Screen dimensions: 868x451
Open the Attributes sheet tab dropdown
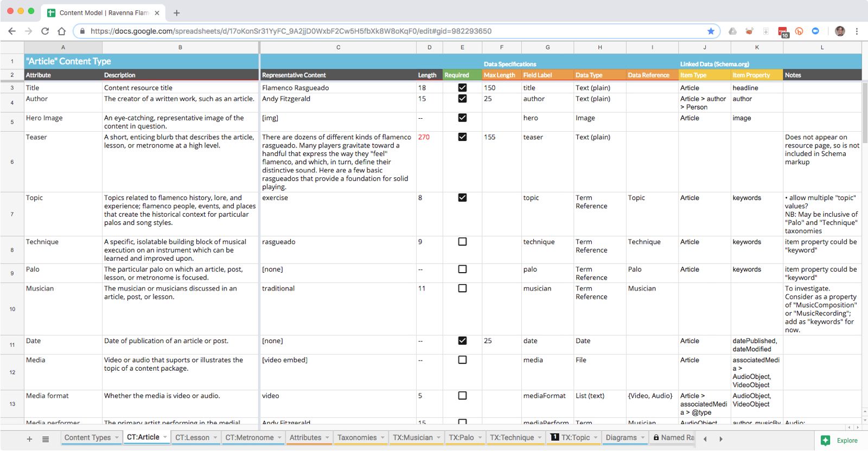[x=327, y=437]
